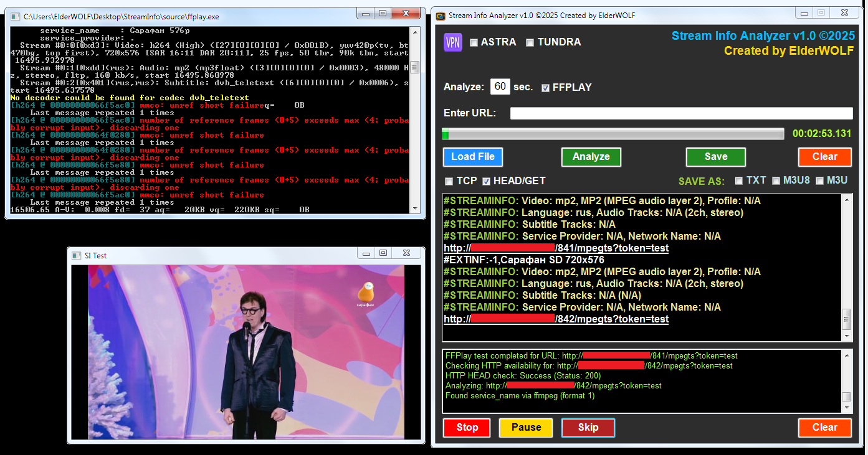Stop the running analysis
The height and width of the screenshot is (455, 868).
[x=467, y=428]
